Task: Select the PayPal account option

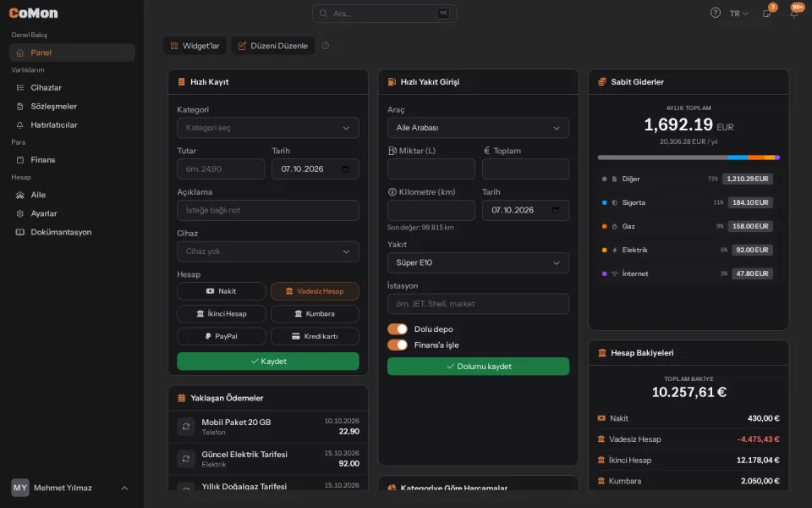Action: 222,336
